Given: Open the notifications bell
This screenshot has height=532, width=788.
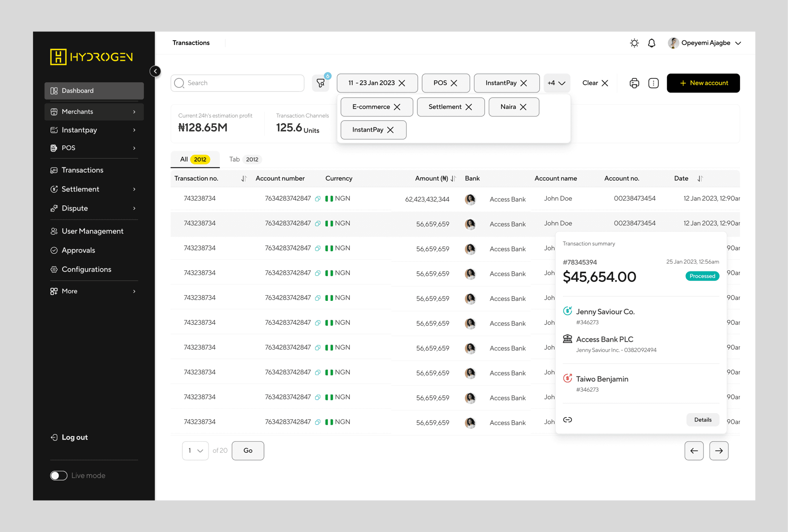Looking at the screenshot, I should [652, 43].
